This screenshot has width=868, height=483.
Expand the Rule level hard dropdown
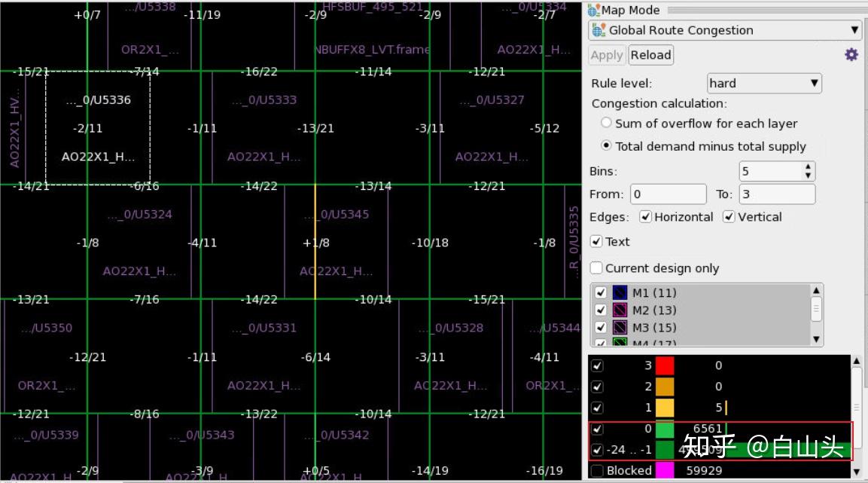(x=764, y=83)
